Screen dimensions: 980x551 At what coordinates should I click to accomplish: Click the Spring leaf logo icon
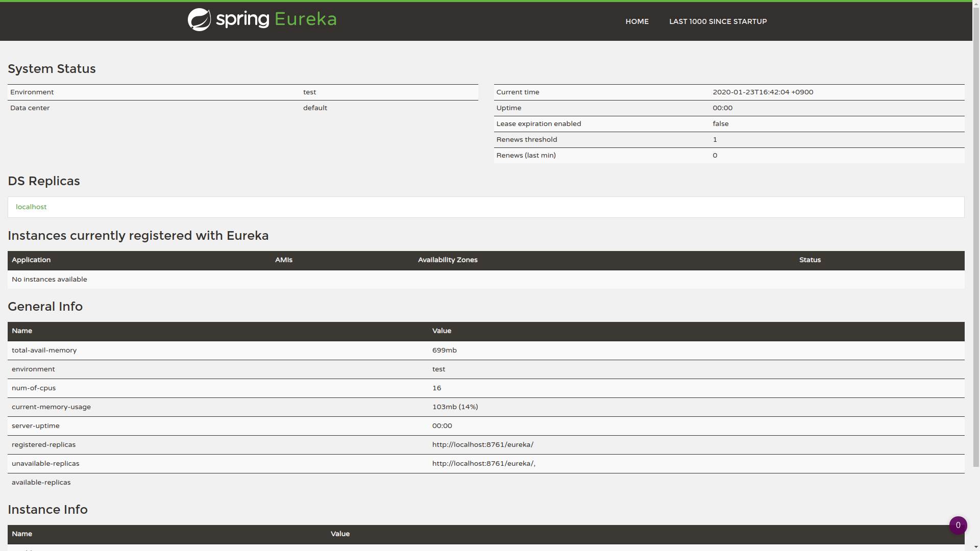pos(199,20)
